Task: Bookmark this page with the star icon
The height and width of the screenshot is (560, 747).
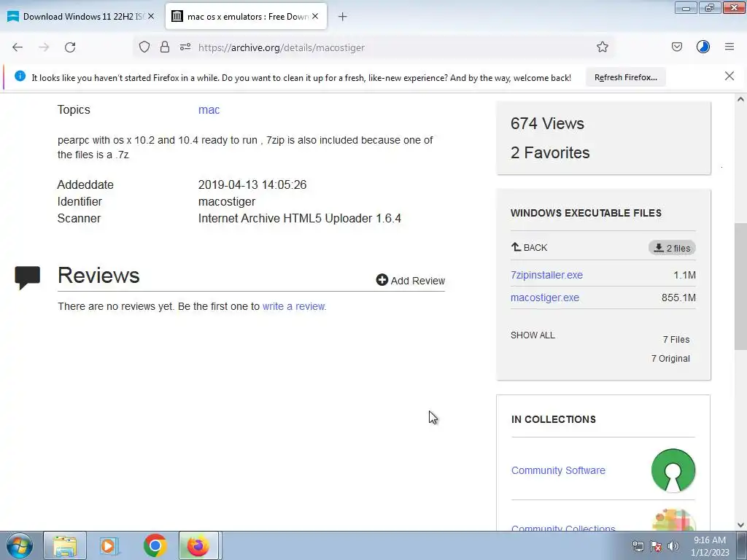Action: [602, 47]
